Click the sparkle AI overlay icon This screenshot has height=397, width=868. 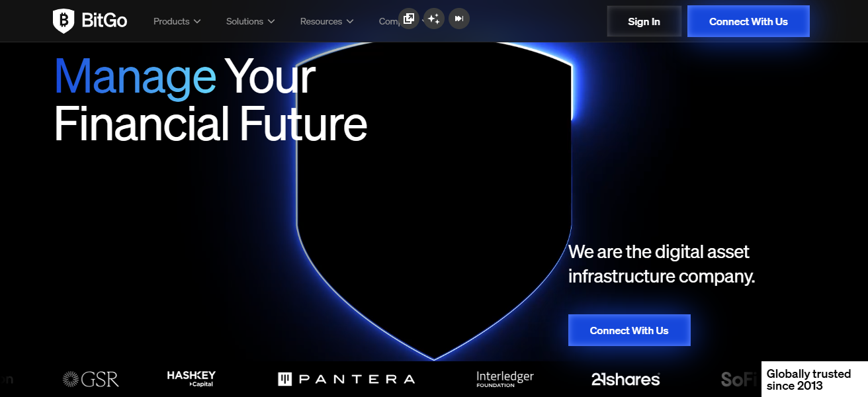(434, 19)
